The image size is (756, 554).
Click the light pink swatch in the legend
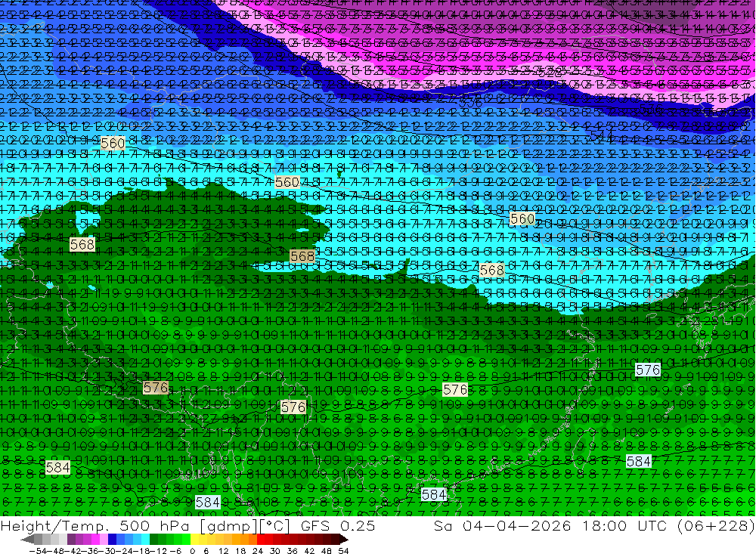(104, 540)
